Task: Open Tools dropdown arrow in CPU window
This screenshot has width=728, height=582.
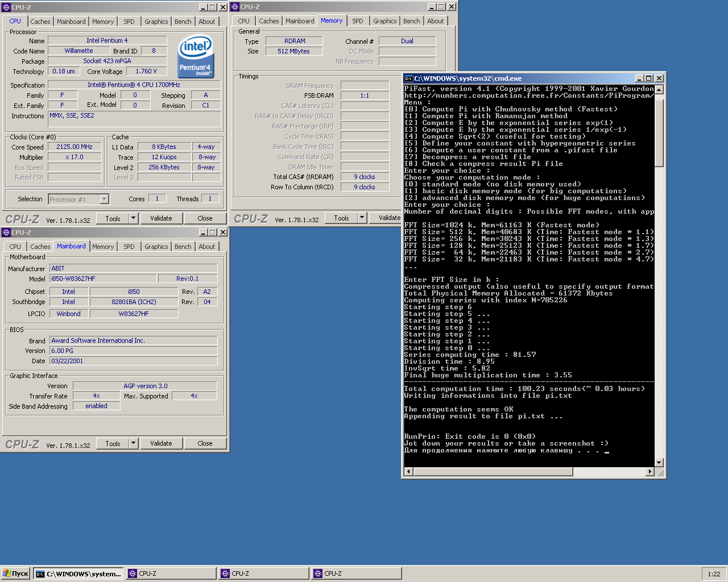Action: 134,218
